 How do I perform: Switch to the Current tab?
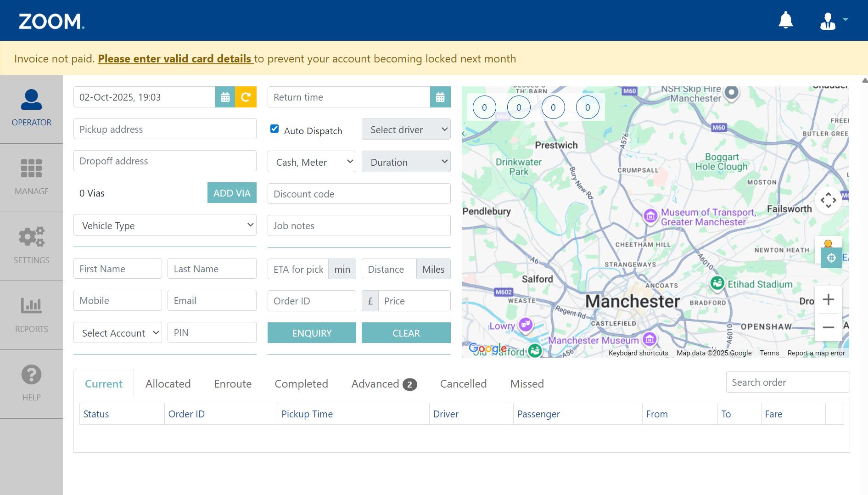[x=104, y=384]
